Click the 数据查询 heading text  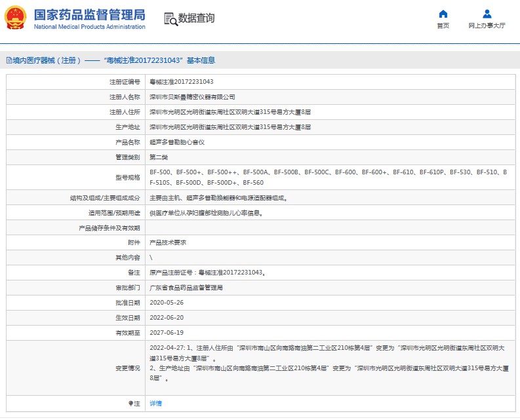[x=196, y=18]
